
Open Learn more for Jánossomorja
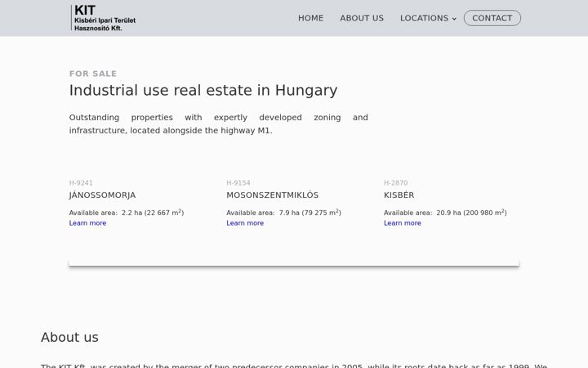pos(87,223)
